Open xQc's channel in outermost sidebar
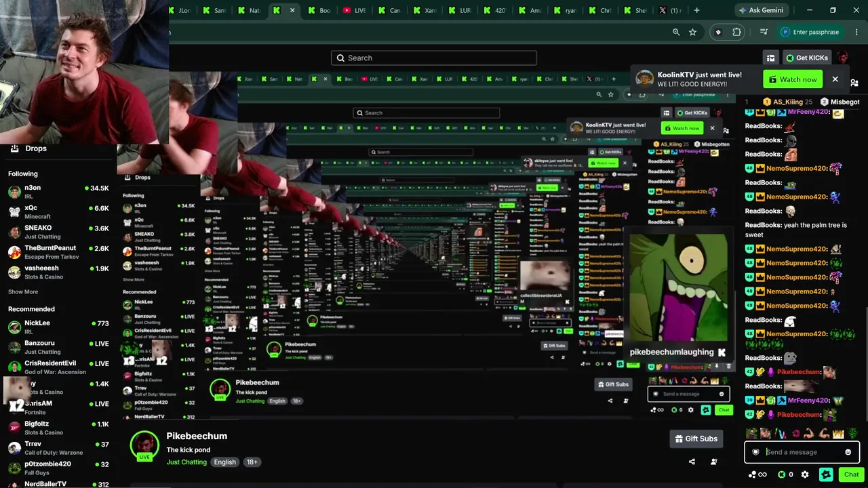 (x=58, y=212)
